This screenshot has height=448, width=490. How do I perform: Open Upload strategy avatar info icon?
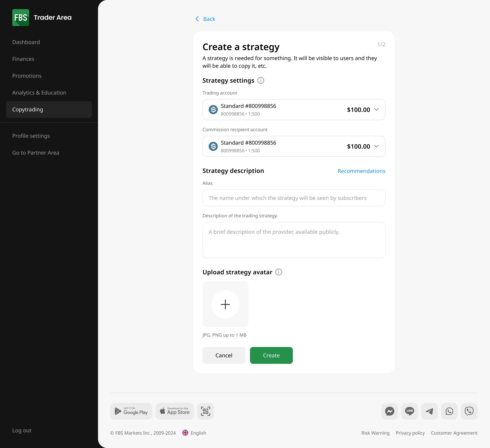pyautogui.click(x=278, y=272)
